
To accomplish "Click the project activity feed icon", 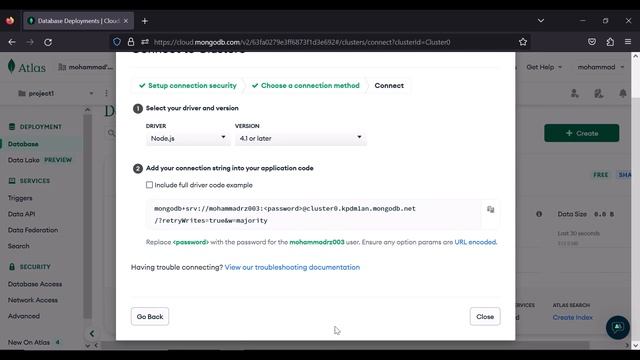I will [599, 93].
